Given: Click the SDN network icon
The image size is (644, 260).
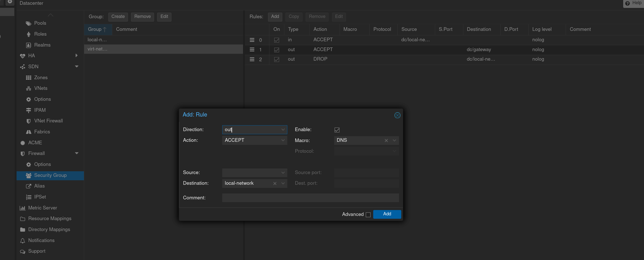Looking at the screenshot, I should point(22,67).
